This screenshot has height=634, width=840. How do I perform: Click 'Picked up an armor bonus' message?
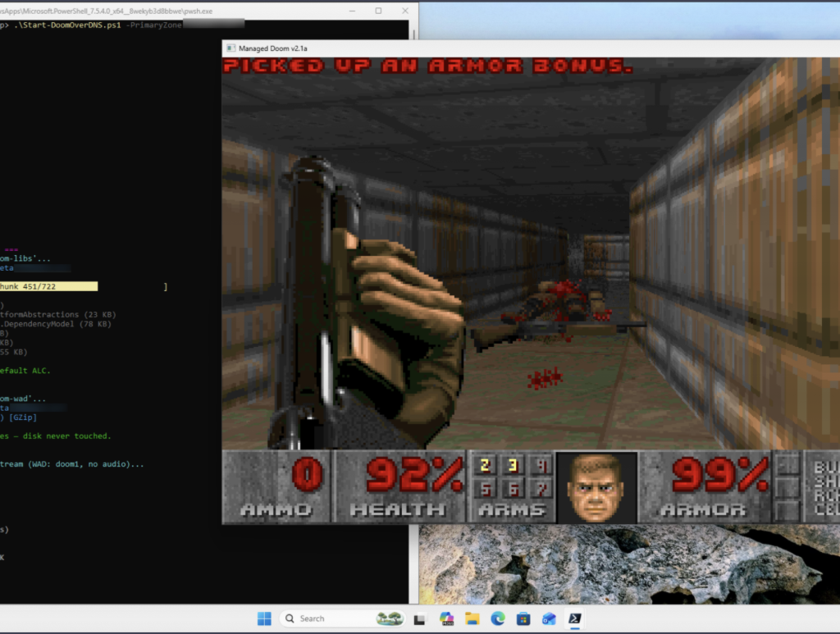[x=428, y=66]
